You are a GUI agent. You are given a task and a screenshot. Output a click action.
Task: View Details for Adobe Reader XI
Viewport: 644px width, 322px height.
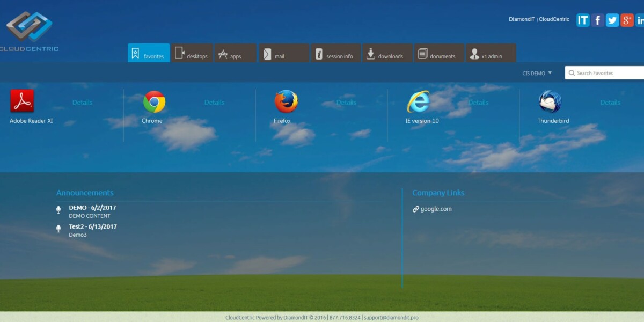click(x=82, y=103)
